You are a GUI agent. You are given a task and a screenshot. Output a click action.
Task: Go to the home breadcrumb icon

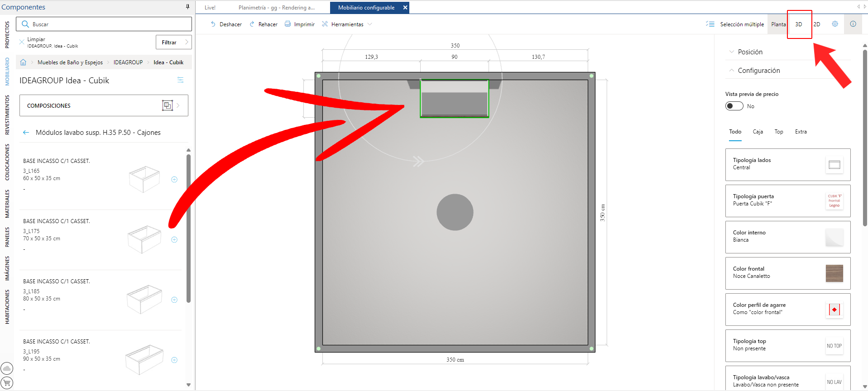click(x=23, y=62)
